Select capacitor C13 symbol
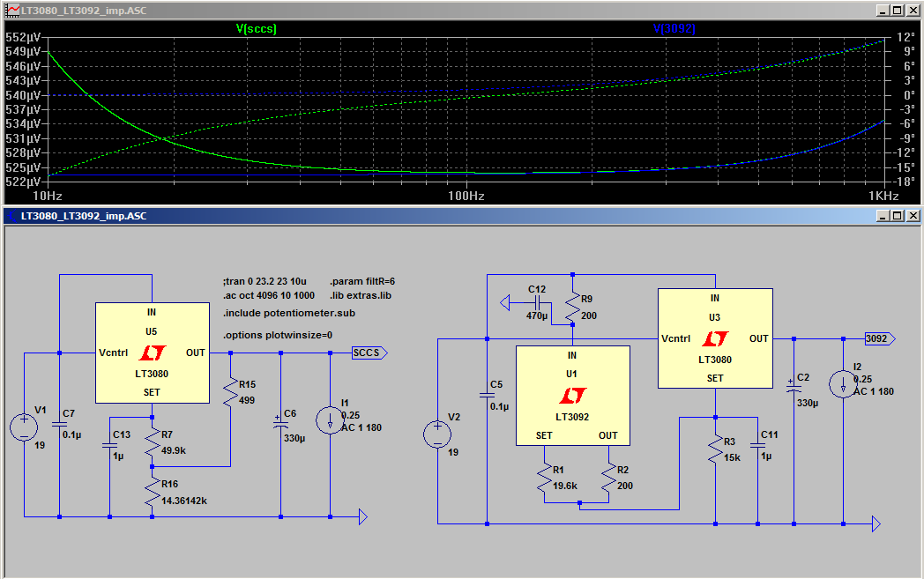Viewport: 924px width, 579px height. (x=109, y=445)
